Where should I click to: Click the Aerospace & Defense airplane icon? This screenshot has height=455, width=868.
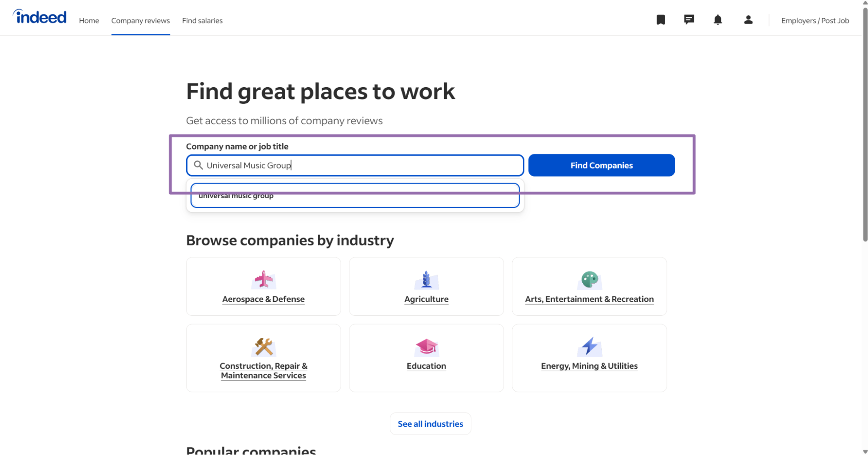click(x=264, y=280)
